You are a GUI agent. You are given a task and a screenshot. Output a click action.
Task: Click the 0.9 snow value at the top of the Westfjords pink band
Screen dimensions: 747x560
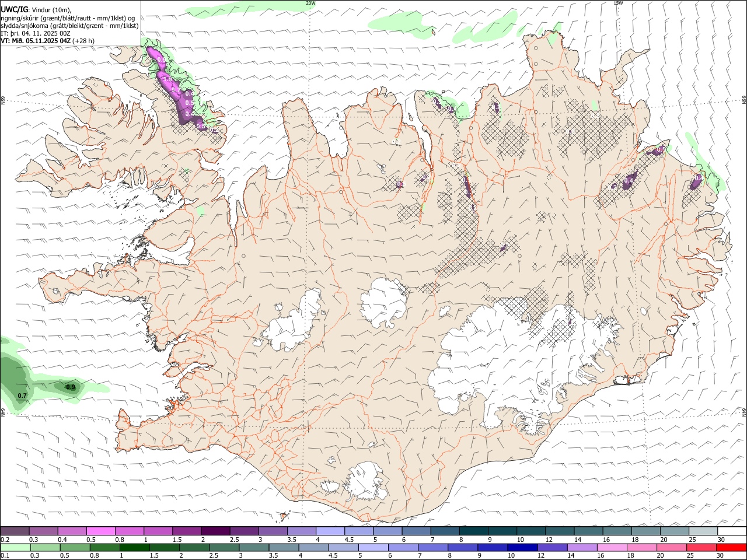pyautogui.click(x=161, y=60)
